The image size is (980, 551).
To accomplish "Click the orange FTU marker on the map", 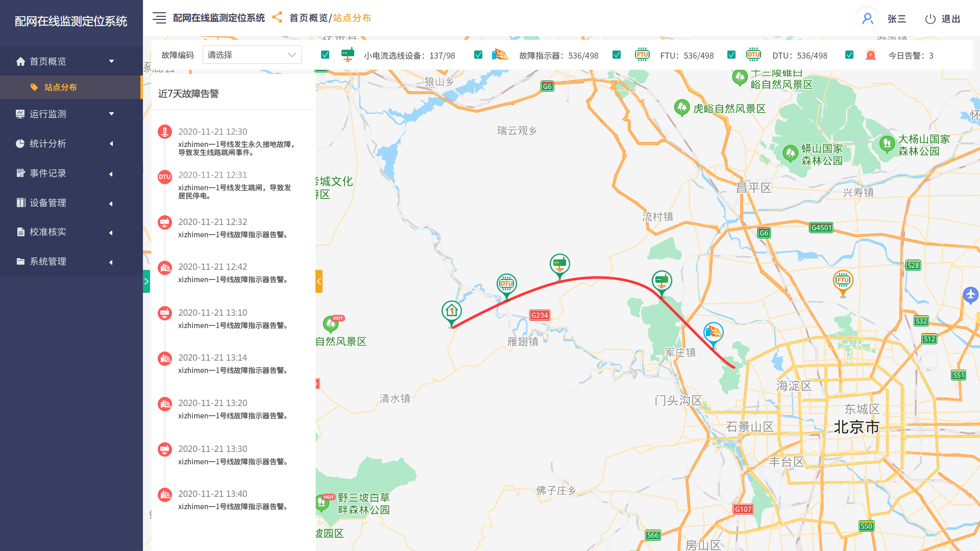I will click(x=843, y=281).
